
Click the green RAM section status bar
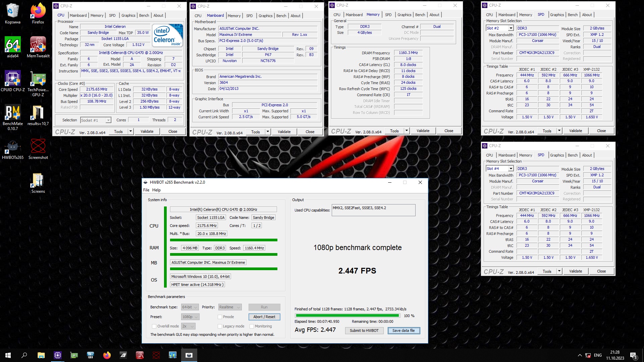223,254
